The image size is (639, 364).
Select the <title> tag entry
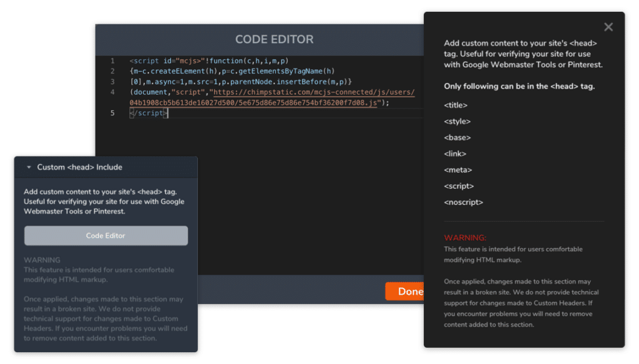point(456,105)
